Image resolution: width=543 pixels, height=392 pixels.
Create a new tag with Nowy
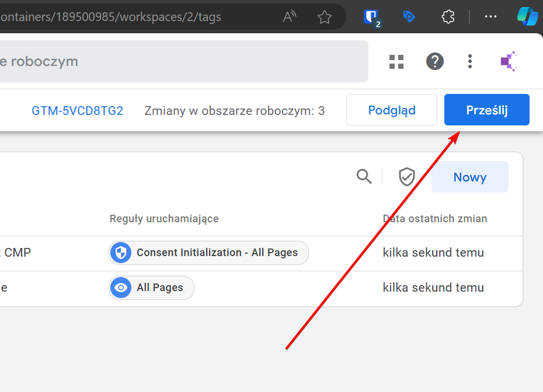point(470,177)
